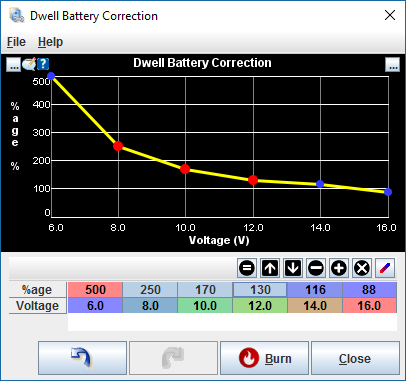Click the multiply (X) table icon

[362, 268]
